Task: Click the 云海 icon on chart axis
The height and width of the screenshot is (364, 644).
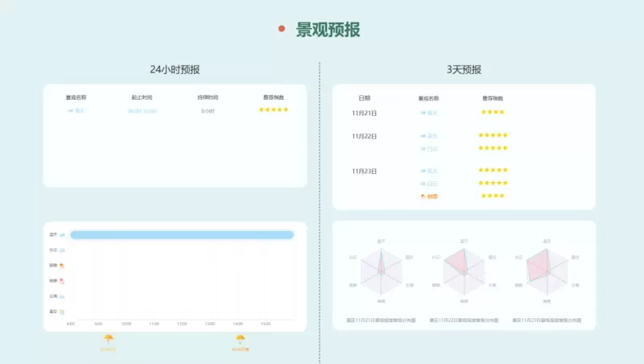Action: pyautogui.click(x=62, y=296)
